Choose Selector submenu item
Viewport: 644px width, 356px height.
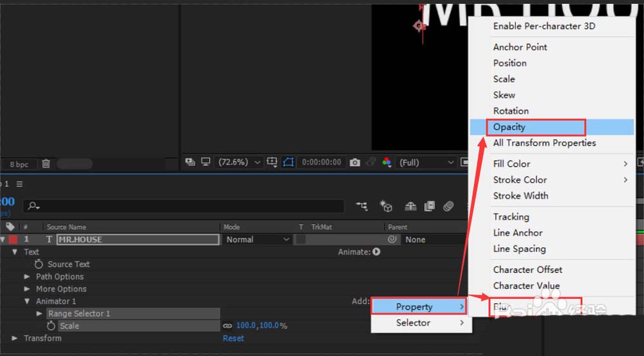pyautogui.click(x=421, y=323)
